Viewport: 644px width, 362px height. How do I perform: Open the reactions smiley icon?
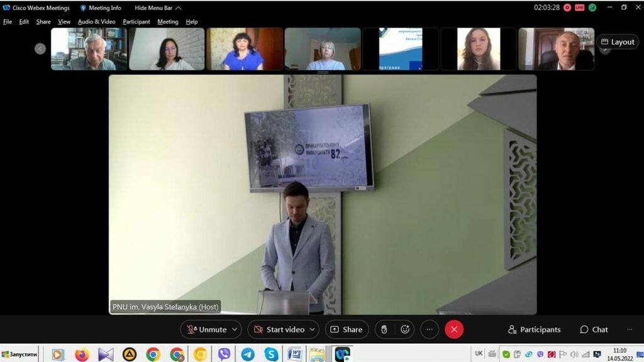(x=405, y=329)
